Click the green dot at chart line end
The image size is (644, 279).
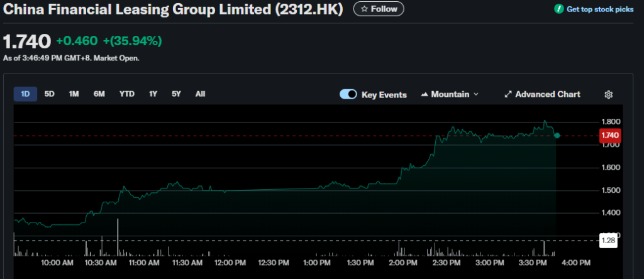click(557, 135)
